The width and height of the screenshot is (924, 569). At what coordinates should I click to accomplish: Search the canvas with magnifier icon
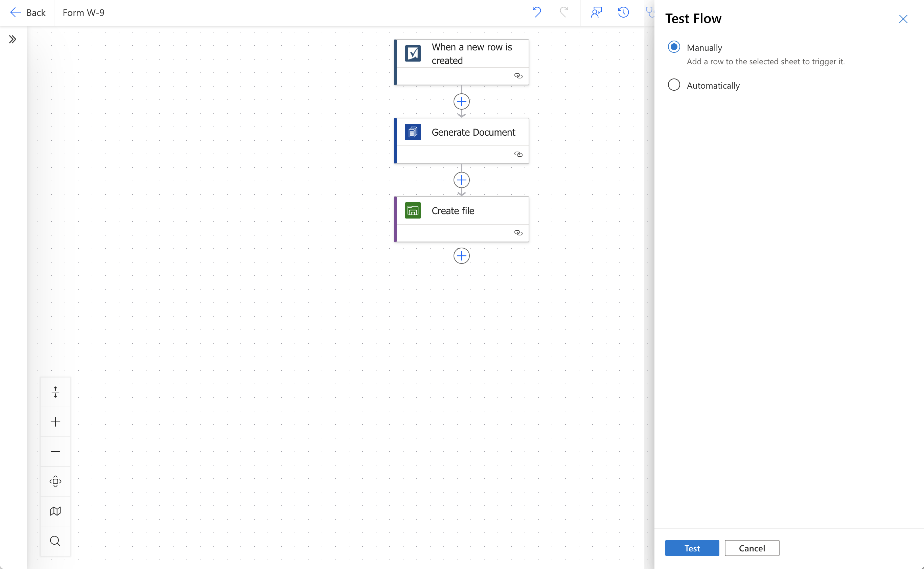[55, 541]
